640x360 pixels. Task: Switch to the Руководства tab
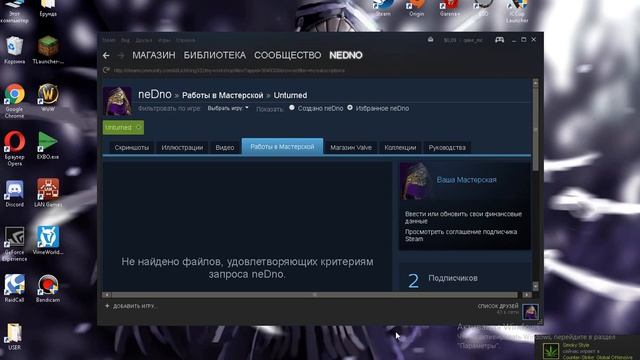(447, 147)
